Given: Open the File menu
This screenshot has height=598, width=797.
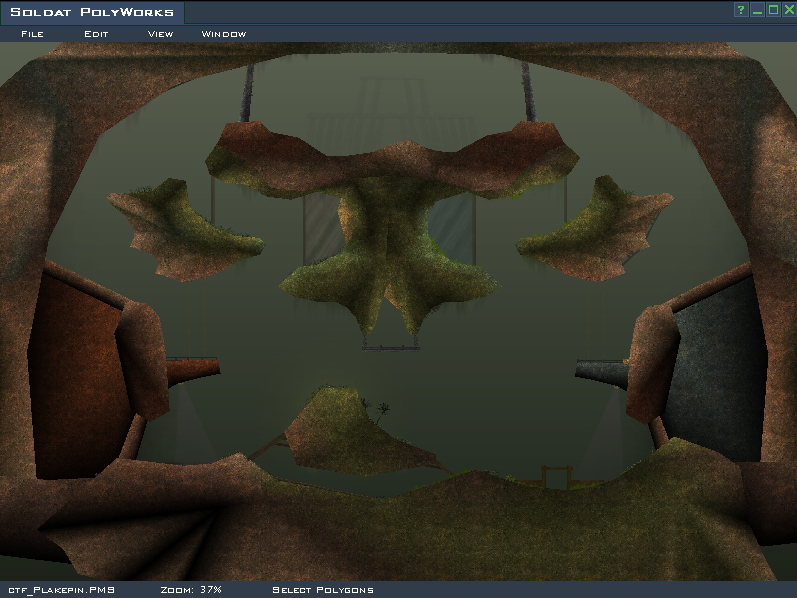Looking at the screenshot, I should (32, 34).
